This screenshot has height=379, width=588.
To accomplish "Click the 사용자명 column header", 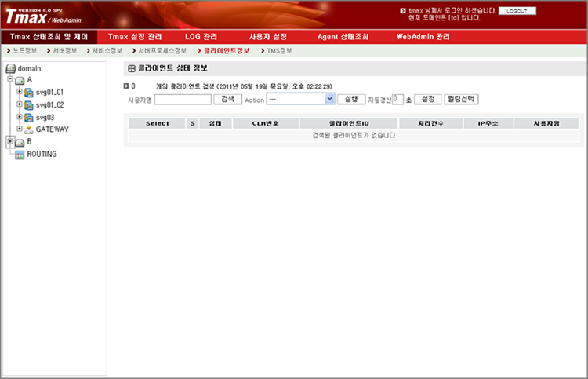I will (546, 123).
